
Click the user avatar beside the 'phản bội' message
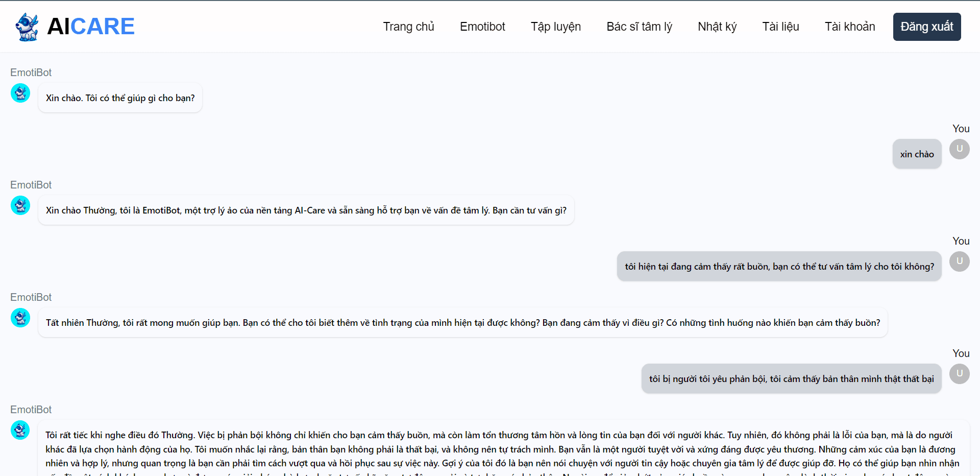960,374
